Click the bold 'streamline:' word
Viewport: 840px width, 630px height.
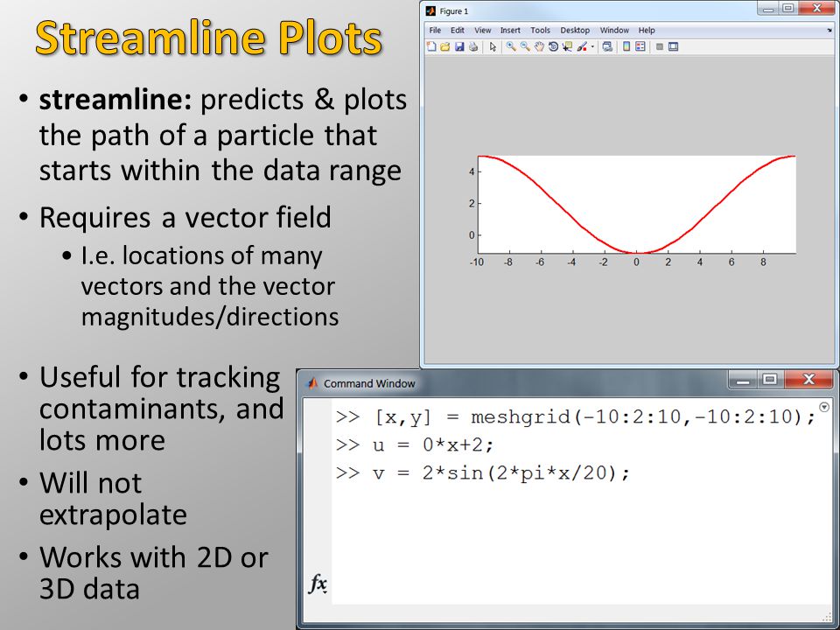tap(115, 100)
